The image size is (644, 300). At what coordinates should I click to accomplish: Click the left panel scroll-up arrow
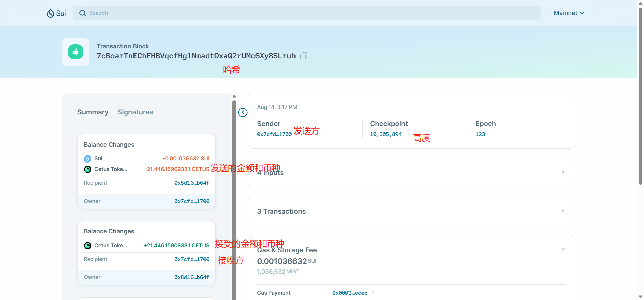tap(234, 96)
